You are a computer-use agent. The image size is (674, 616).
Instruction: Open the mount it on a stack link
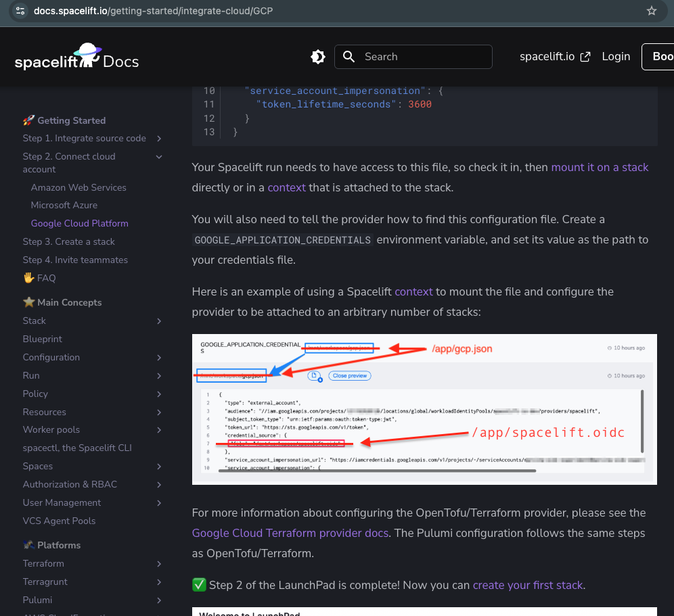(x=600, y=167)
